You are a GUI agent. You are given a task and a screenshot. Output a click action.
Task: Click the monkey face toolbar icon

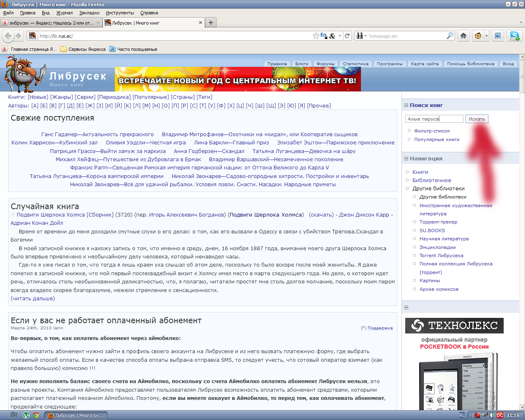tap(478, 36)
